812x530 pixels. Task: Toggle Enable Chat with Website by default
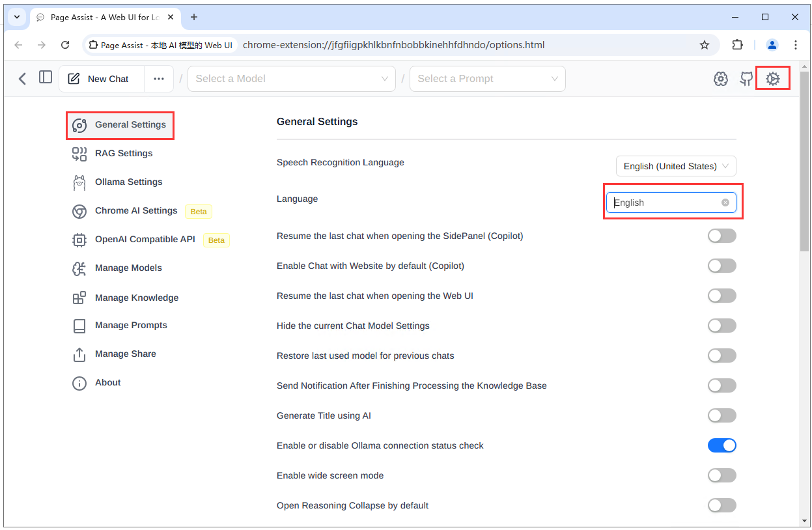(722, 266)
